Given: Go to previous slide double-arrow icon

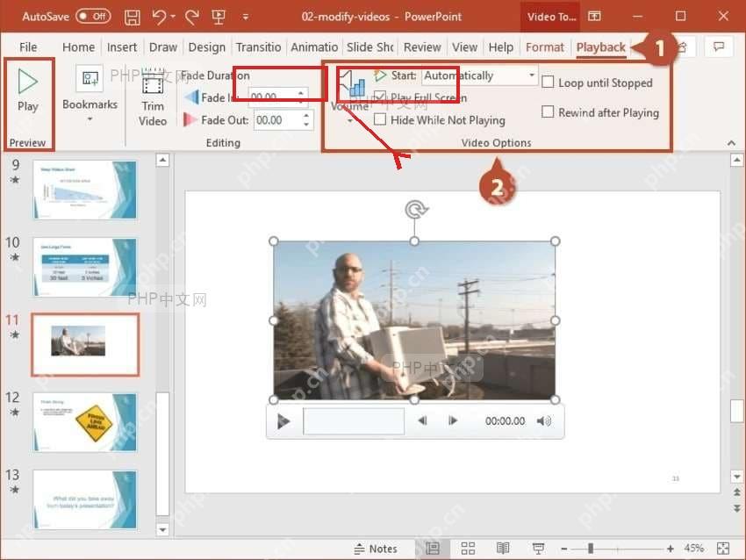Looking at the screenshot, I should tap(736, 492).
